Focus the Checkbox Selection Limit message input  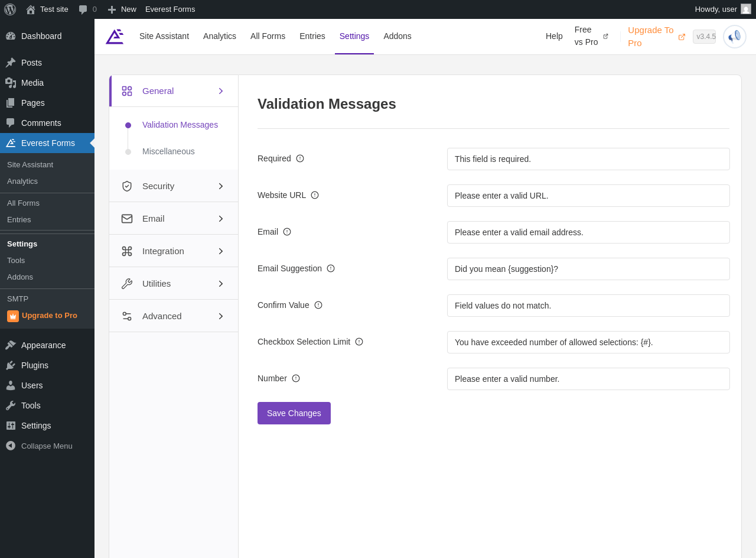coord(588,342)
